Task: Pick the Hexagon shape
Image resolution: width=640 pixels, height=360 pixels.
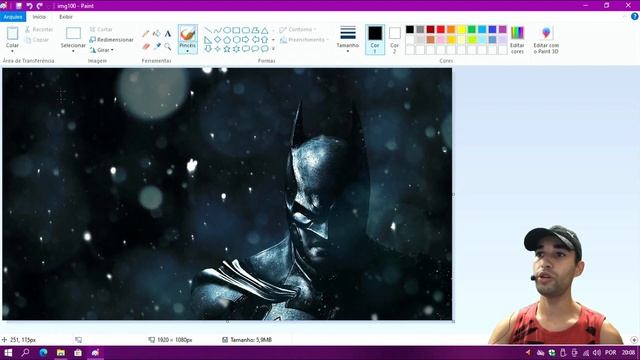Action: [x=236, y=40]
